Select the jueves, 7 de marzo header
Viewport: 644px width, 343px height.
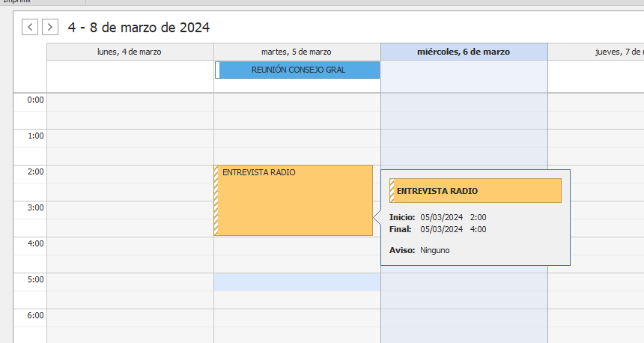(596, 52)
